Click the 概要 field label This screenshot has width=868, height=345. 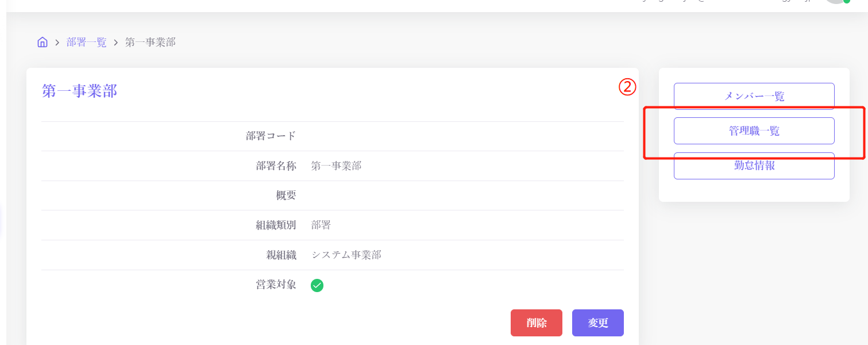[x=286, y=195]
